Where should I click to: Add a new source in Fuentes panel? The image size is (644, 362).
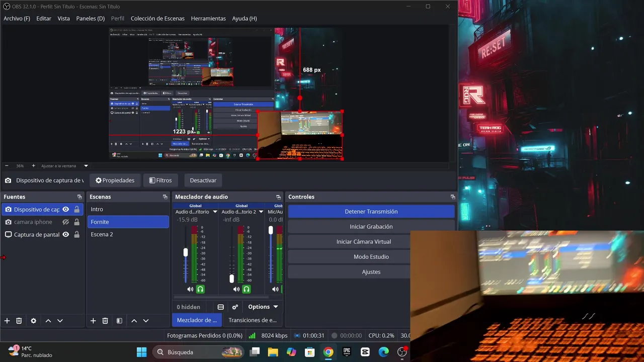7,321
